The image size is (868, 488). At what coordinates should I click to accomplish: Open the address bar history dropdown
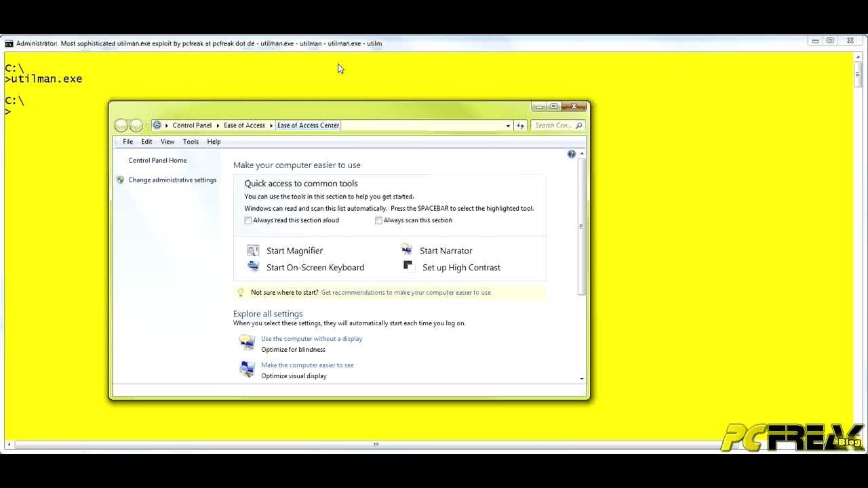[508, 125]
